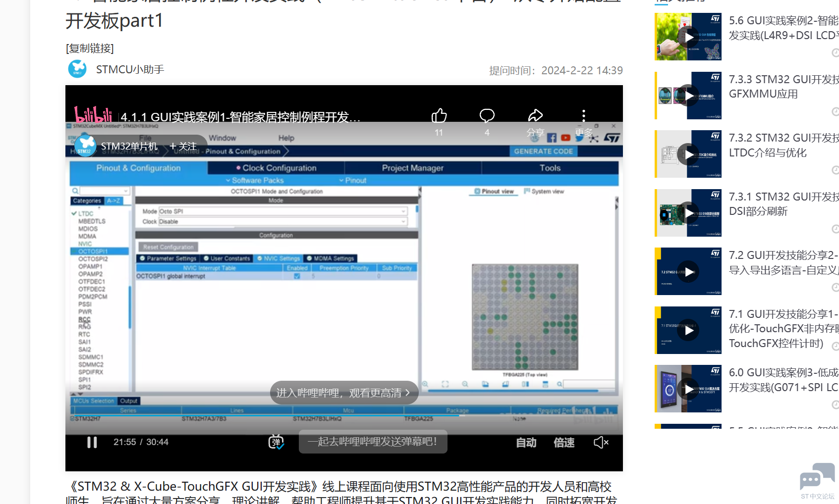Click 进入哔哩哔哩，观看更高清 button
839x504 pixels.
pyautogui.click(x=344, y=393)
